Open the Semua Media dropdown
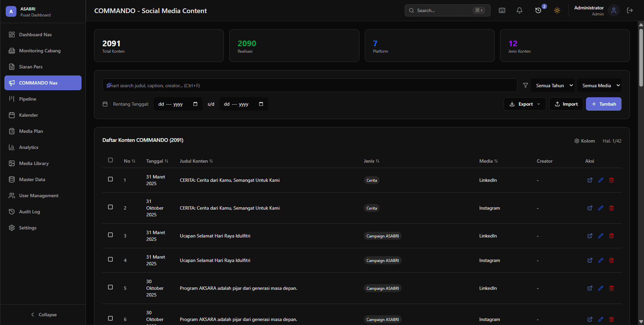The image size is (644, 325). click(599, 85)
